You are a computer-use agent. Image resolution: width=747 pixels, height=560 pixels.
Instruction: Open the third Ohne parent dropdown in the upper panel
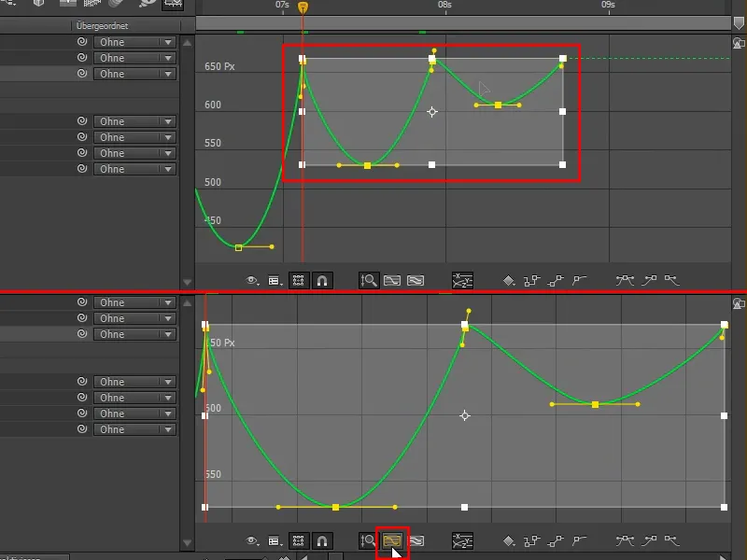pos(134,74)
